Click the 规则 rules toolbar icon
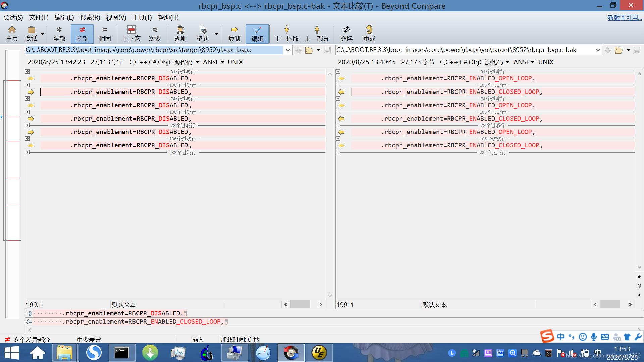The image size is (644, 362). tap(180, 34)
